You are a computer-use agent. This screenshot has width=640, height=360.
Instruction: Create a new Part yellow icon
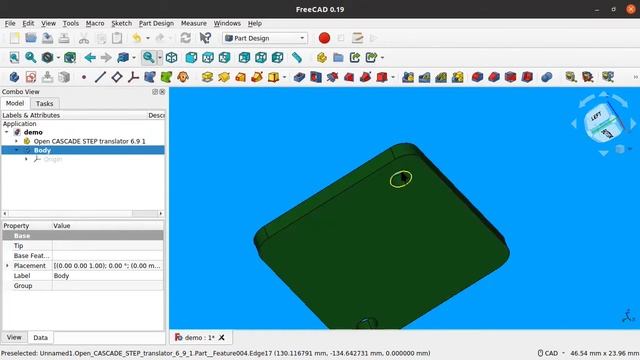[x=322, y=58]
